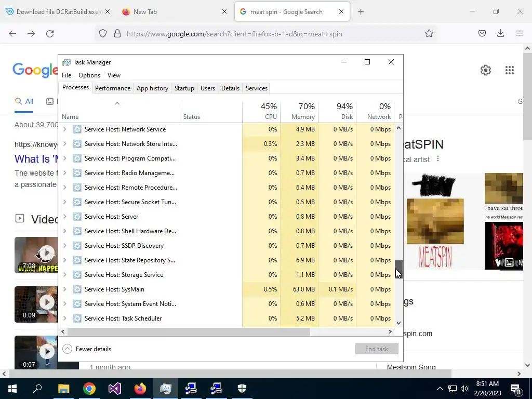
Task: Close the New Tab tab
Action: (x=224, y=11)
